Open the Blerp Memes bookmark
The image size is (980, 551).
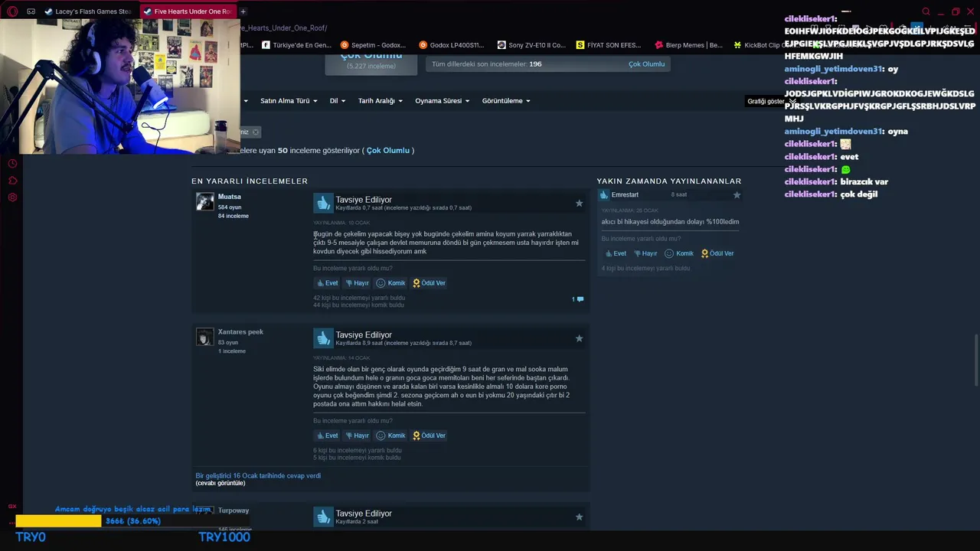coord(688,45)
